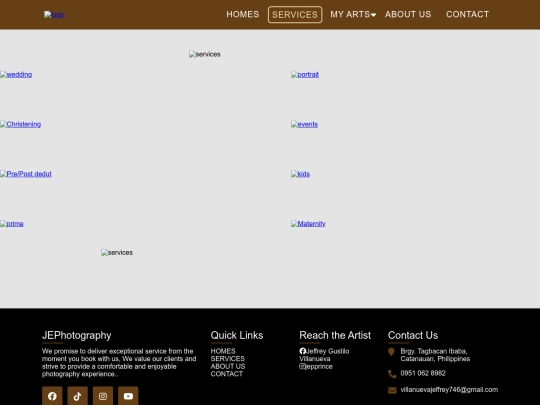Open the TikTok social icon in footer

coord(77,396)
